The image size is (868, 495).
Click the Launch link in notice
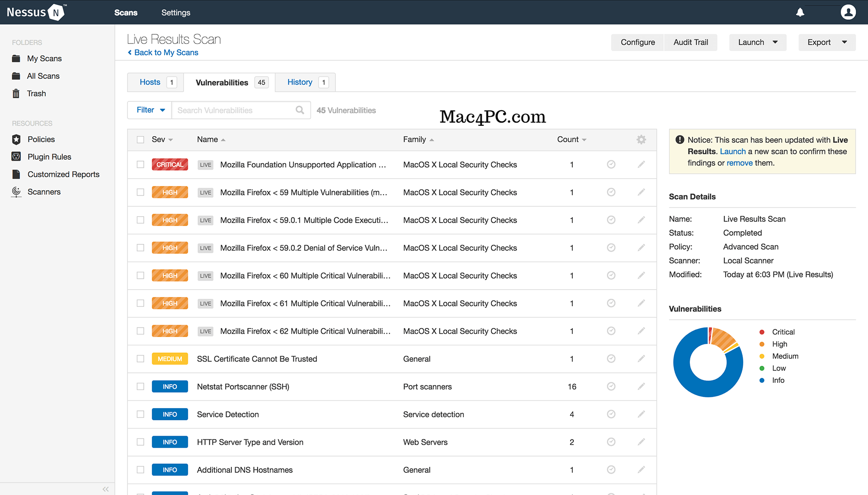coord(733,152)
